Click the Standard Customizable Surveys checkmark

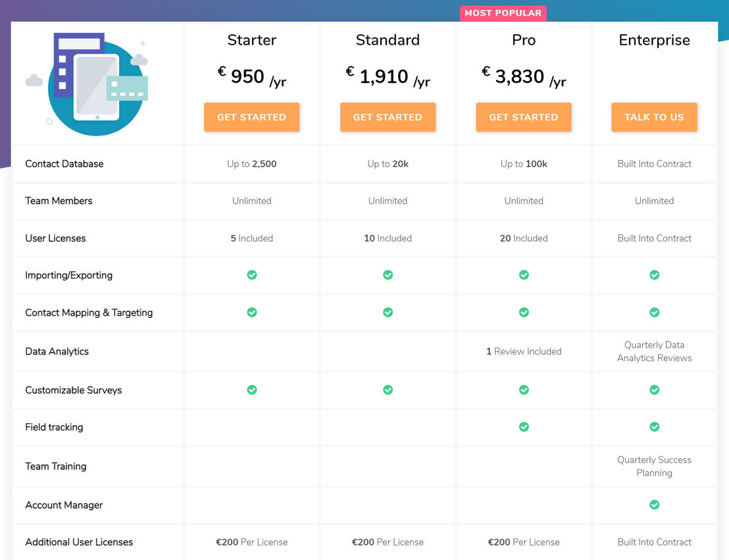(388, 390)
